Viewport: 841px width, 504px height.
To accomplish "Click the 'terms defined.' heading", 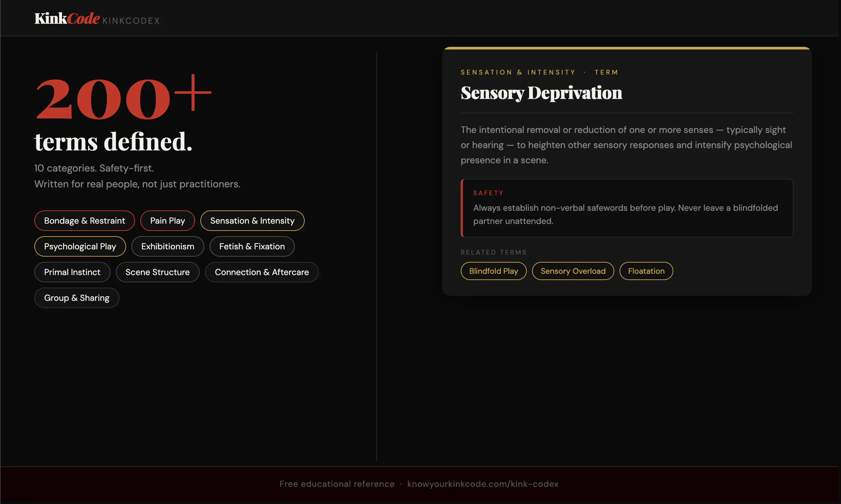I will [x=114, y=142].
